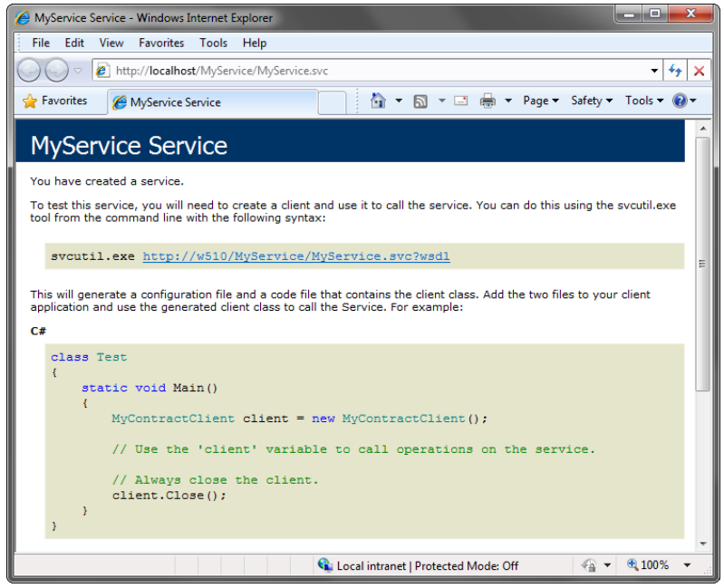Open the Safety dropdown menu
The image size is (724, 588).
coord(592,101)
